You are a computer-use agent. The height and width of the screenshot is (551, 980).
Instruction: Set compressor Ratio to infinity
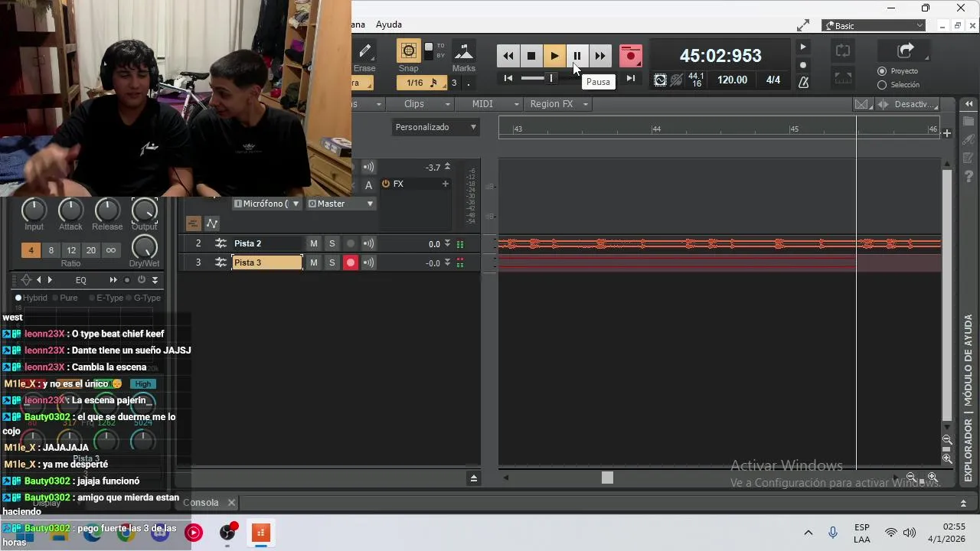coord(111,250)
